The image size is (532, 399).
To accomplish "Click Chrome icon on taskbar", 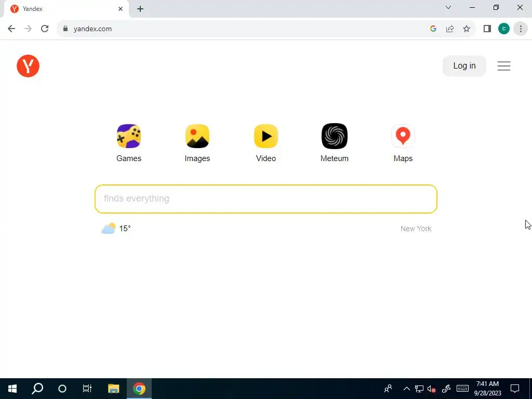I will pyautogui.click(x=139, y=389).
